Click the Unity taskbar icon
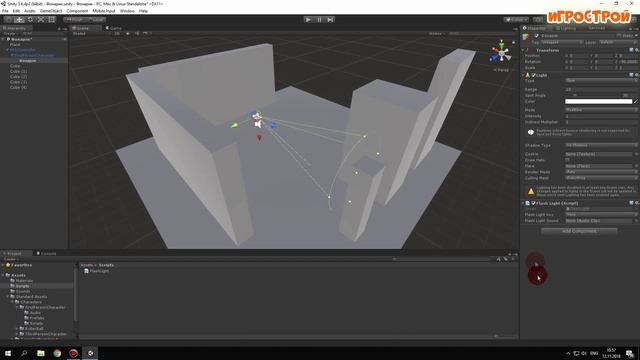The width and height of the screenshot is (640, 360). pos(90,353)
